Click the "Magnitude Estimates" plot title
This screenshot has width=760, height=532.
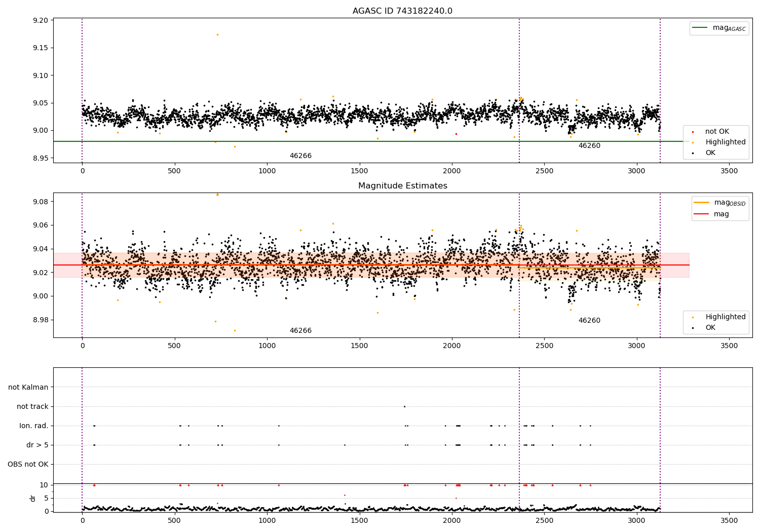402,186
